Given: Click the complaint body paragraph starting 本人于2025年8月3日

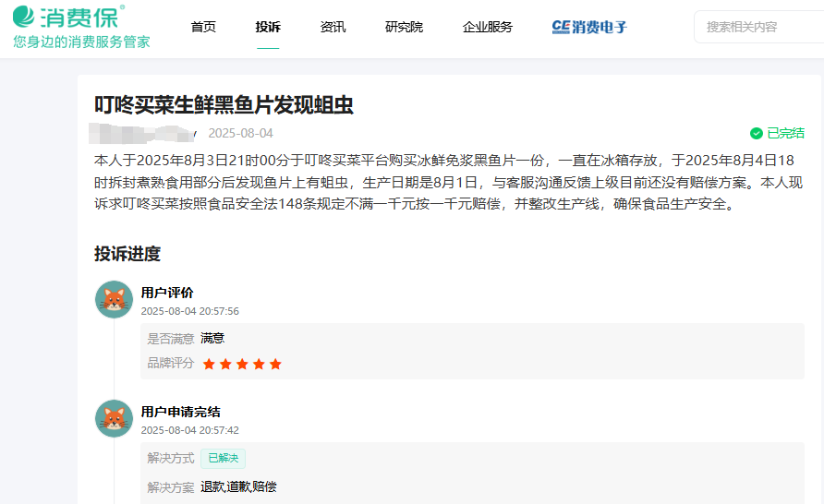Looking at the screenshot, I should pyautogui.click(x=449, y=182).
